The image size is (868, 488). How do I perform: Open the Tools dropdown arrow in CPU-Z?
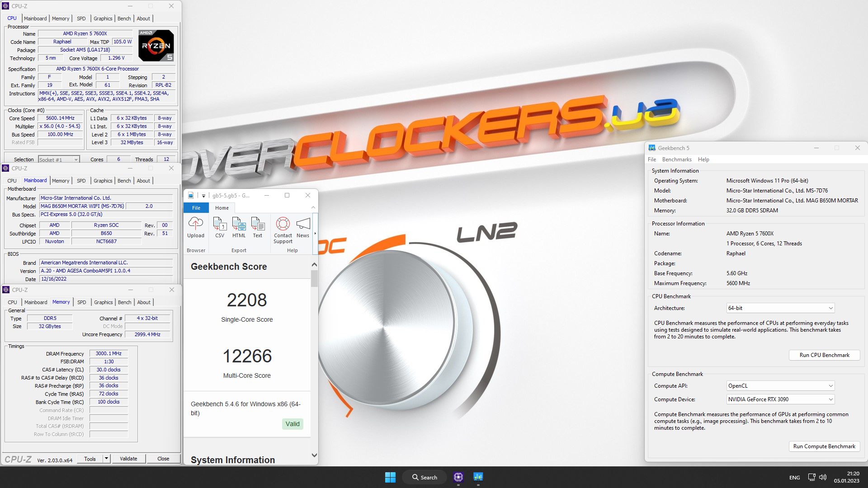[x=107, y=459]
